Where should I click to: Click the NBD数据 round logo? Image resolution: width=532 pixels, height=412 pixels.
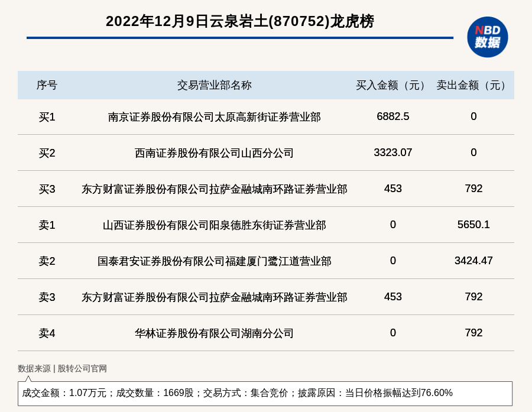coord(487,37)
